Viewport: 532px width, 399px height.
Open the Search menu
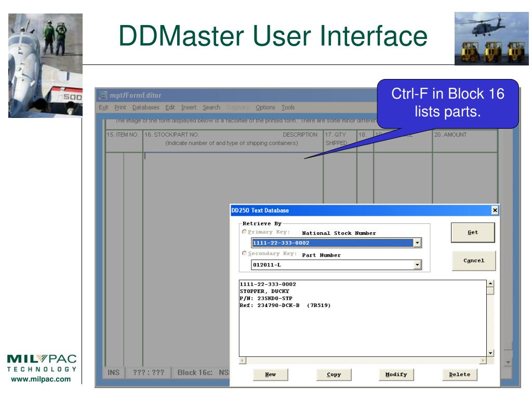[211, 108]
